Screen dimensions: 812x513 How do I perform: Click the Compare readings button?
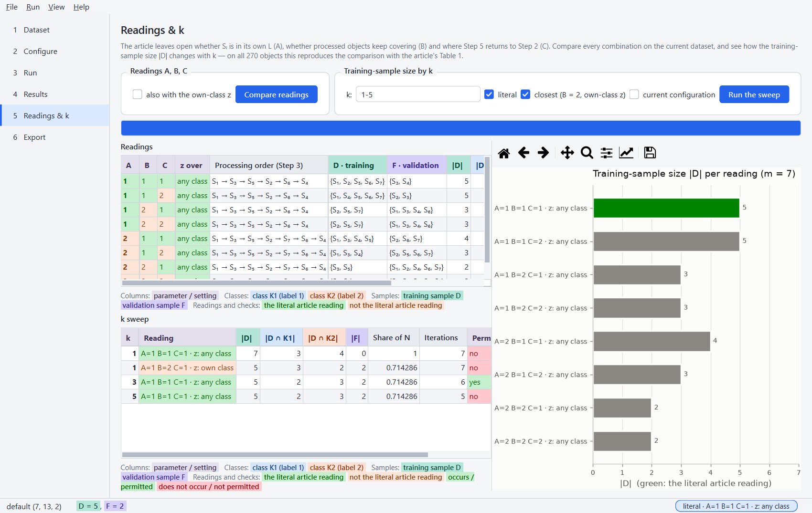(x=277, y=94)
